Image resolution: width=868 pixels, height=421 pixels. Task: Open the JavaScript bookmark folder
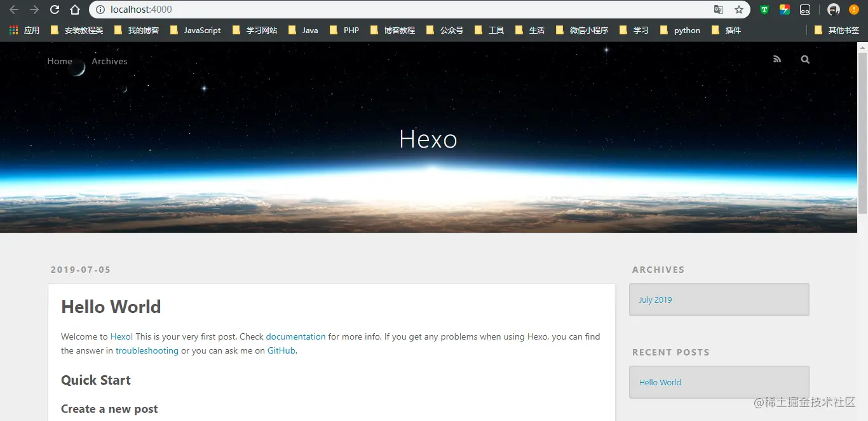[x=196, y=30]
